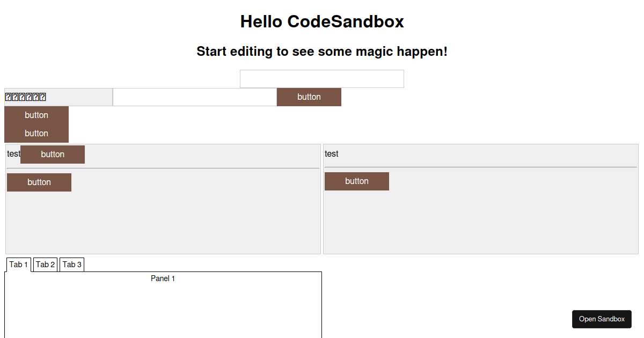Click the placeholder glyph text in the gray bar
This screenshot has height=338, width=644.
[x=26, y=97]
